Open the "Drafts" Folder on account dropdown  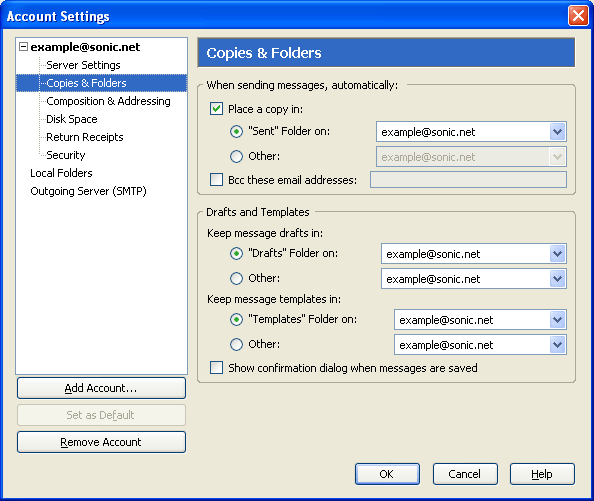pyautogui.click(x=474, y=254)
